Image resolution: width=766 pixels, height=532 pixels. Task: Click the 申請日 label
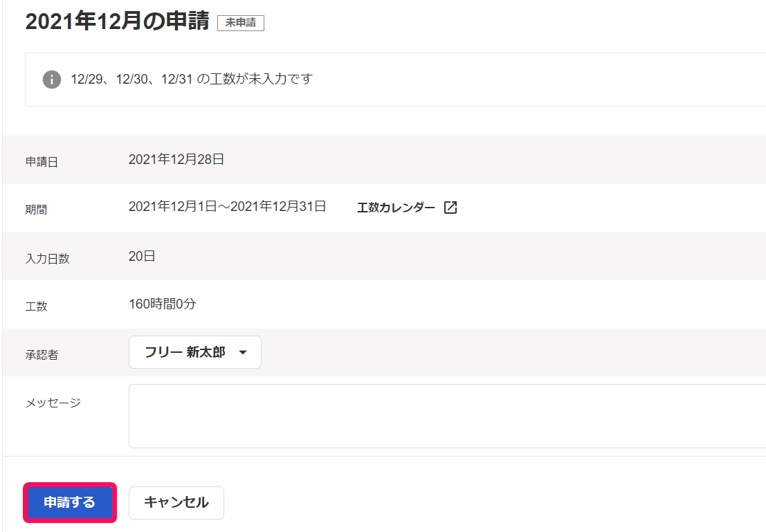[42, 162]
